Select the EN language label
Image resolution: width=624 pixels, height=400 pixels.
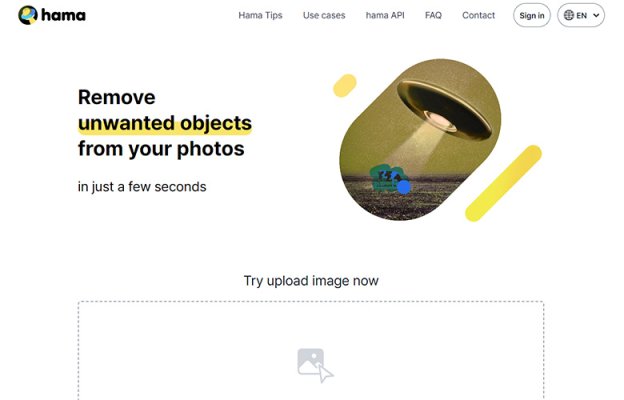pos(581,16)
